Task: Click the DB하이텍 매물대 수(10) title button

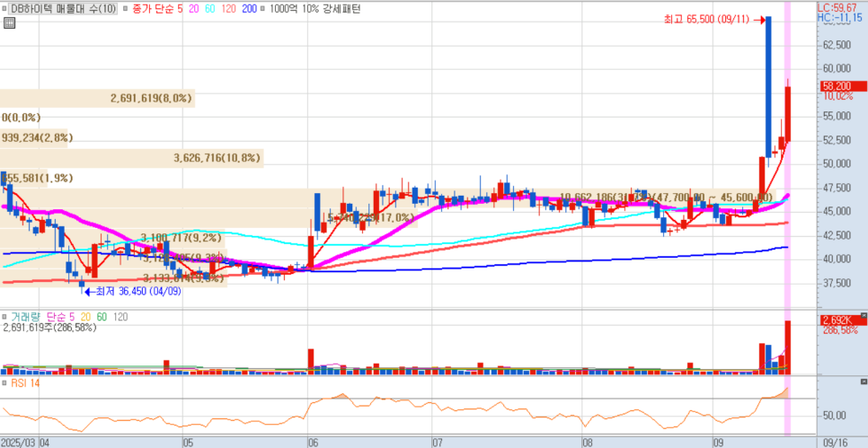Action: pyautogui.click(x=63, y=9)
